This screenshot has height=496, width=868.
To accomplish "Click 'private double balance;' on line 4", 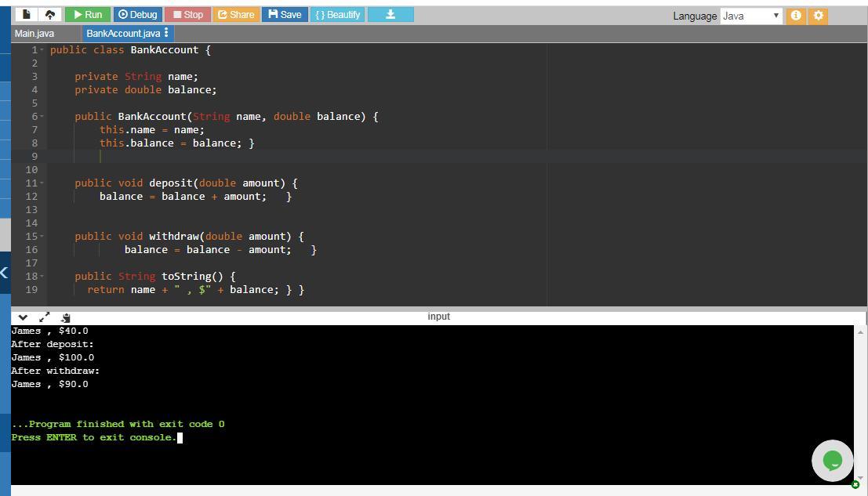I will tap(146, 89).
